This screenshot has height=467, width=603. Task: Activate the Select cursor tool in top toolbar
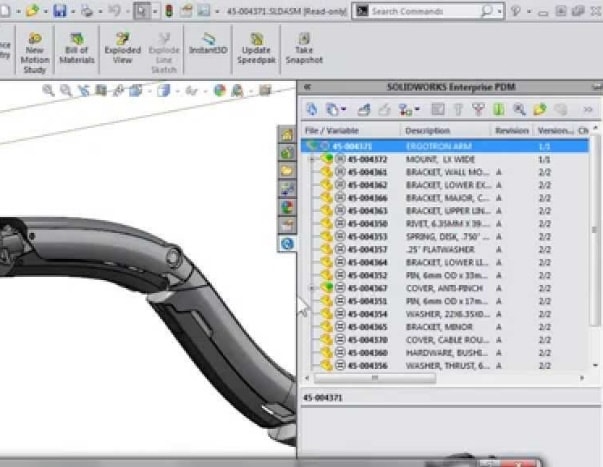142,11
